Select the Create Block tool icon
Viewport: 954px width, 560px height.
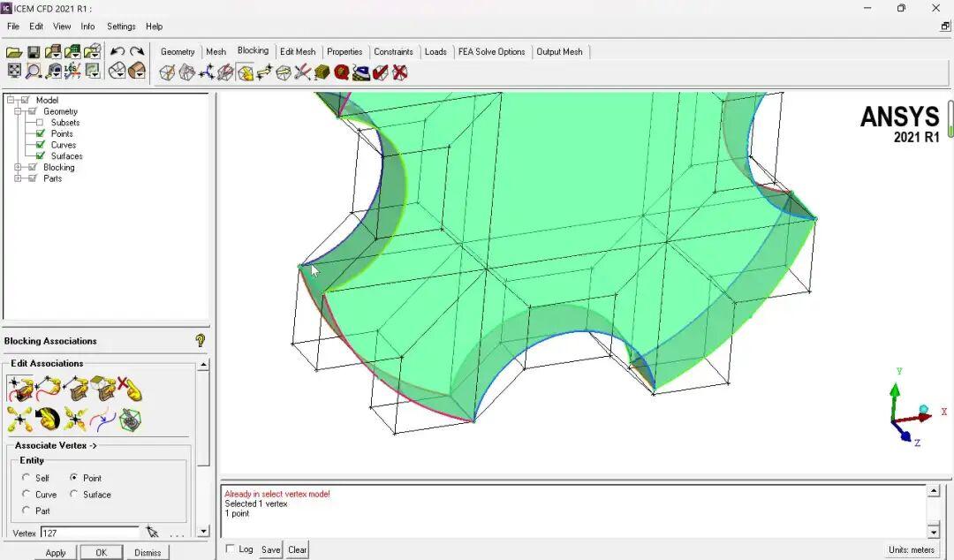167,72
